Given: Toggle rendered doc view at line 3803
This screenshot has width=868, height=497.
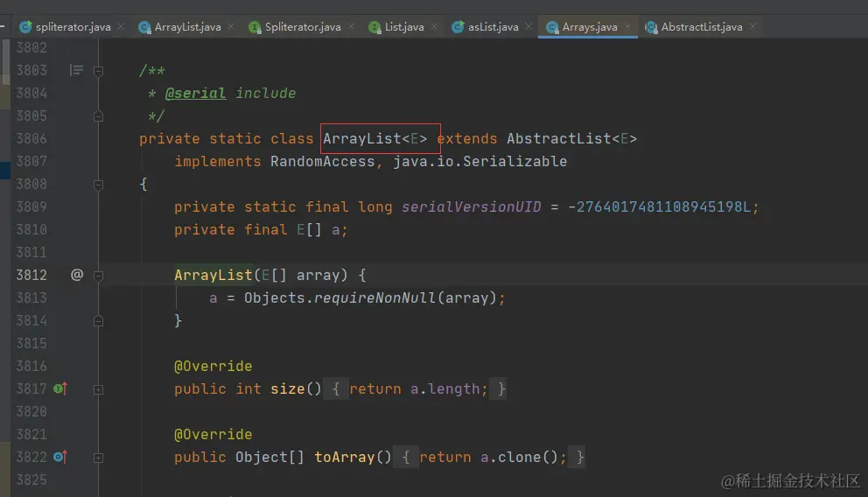Looking at the screenshot, I should click(x=76, y=70).
